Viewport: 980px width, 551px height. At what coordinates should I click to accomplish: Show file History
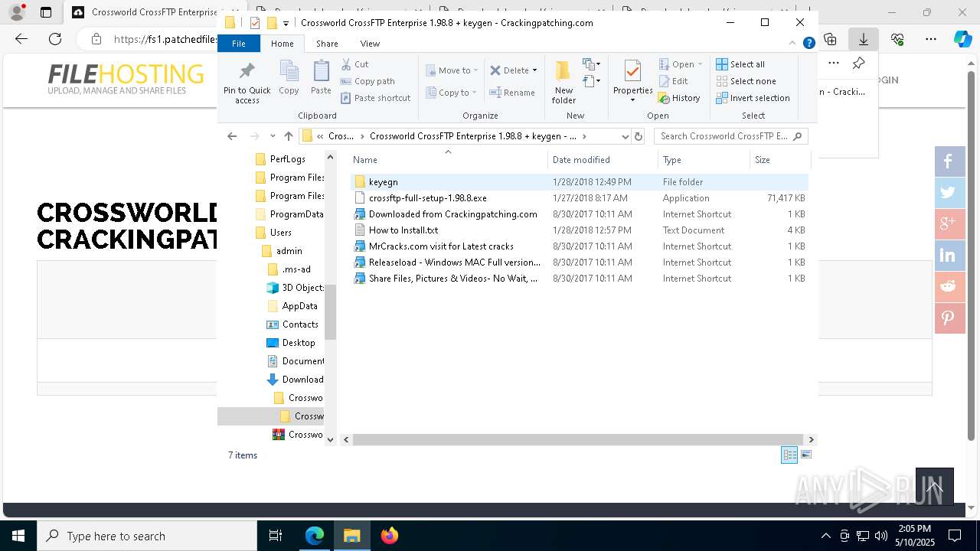(679, 98)
